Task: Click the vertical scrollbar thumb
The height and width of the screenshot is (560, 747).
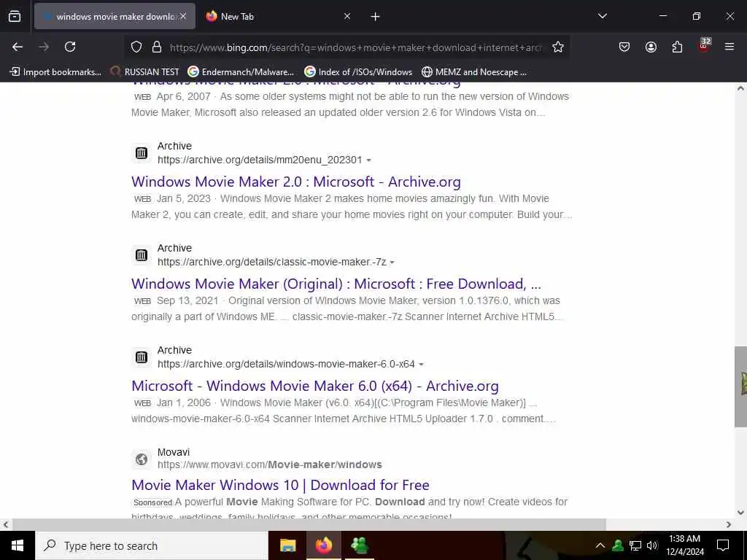Action: pyautogui.click(x=740, y=386)
